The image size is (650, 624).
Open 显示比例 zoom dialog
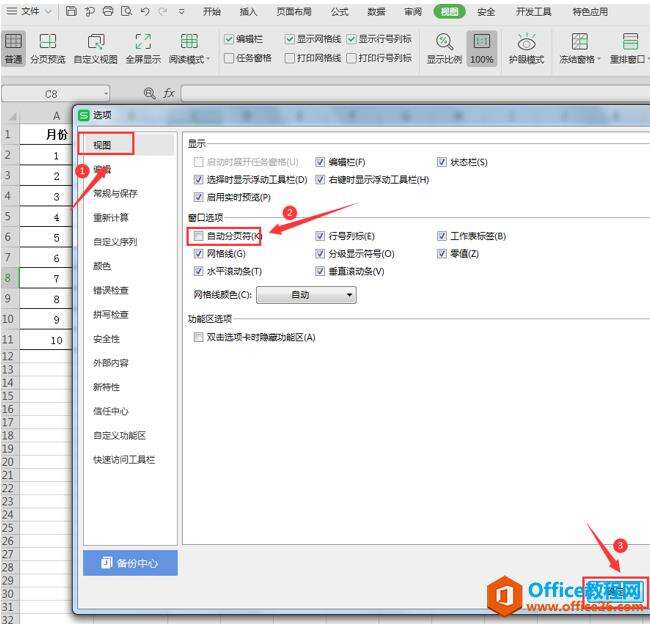click(x=444, y=49)
